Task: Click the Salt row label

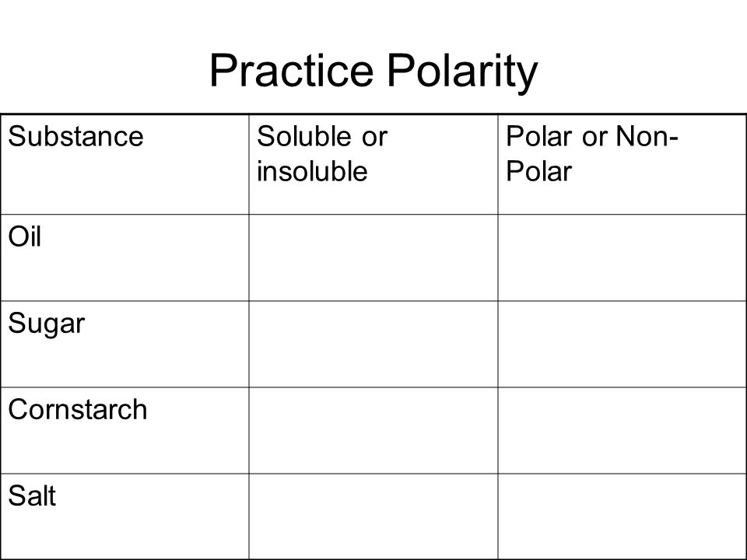Action: [x=32, y=495]
